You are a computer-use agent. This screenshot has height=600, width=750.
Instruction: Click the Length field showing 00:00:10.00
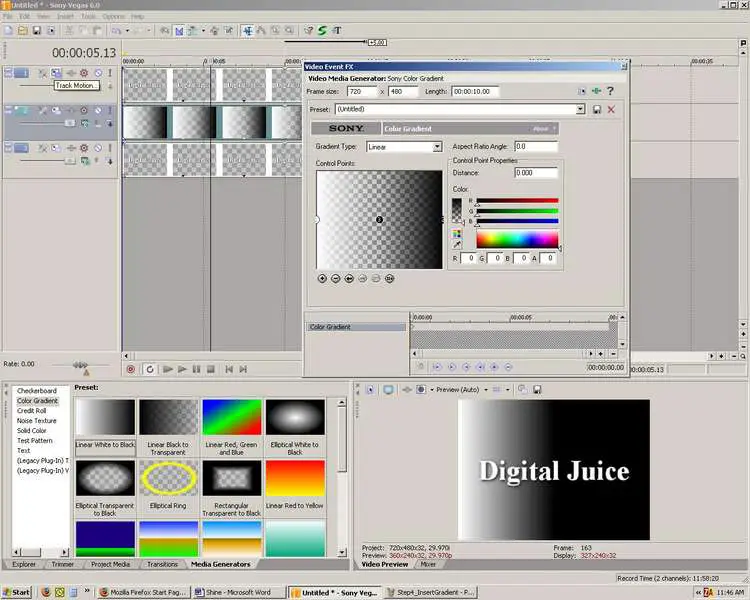click(475, 91)
